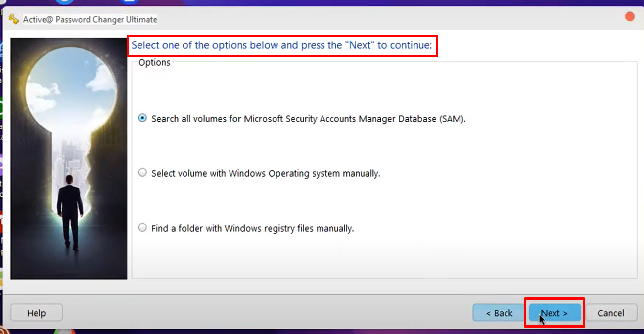
Task: Select the Search all volumes for SAM radio button
Action: coord(143,118)
